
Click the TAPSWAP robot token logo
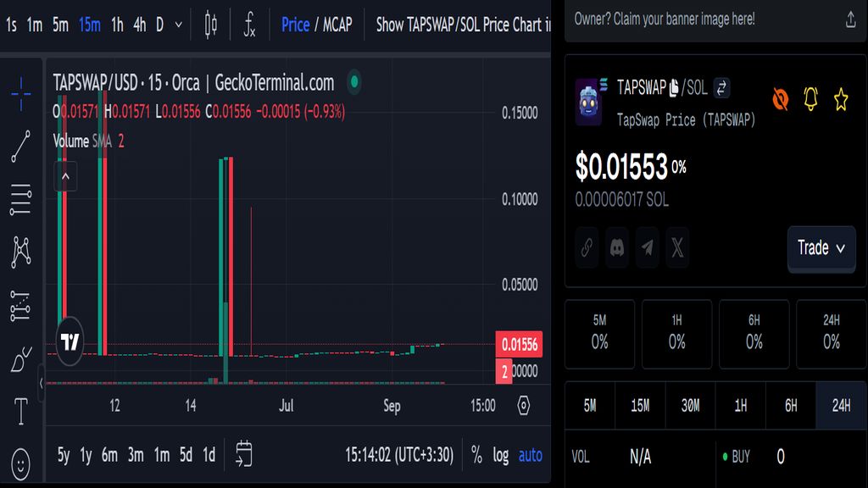pos(588,103)
